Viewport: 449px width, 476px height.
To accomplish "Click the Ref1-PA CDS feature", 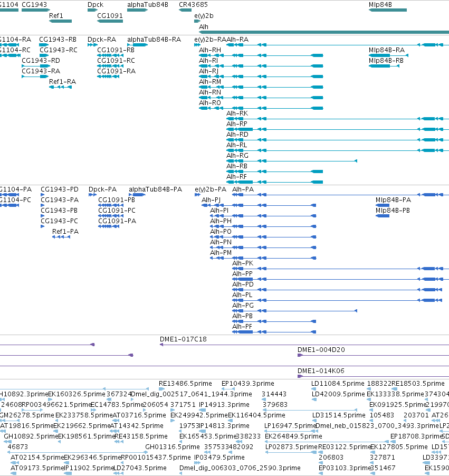I will [x=61, y=237].
